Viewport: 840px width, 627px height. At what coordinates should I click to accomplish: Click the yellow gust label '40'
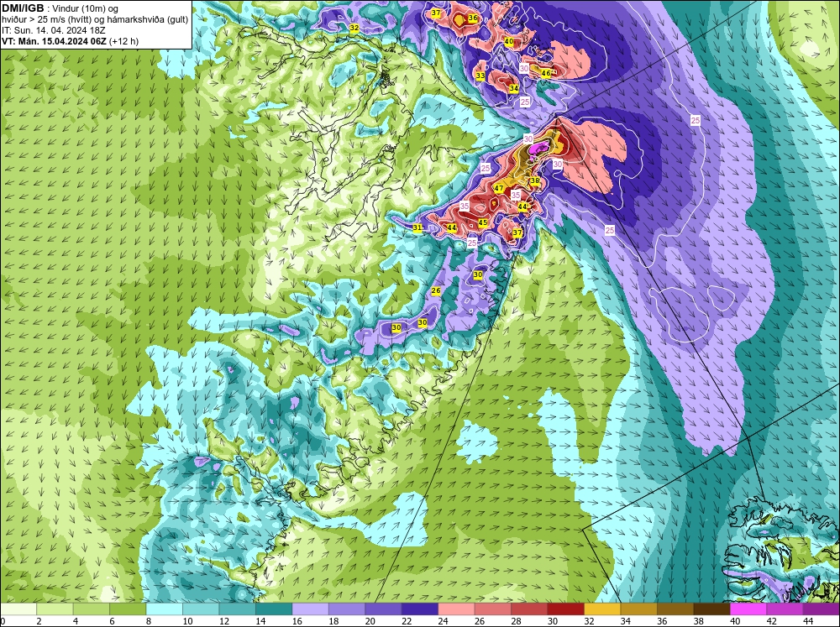509,41
